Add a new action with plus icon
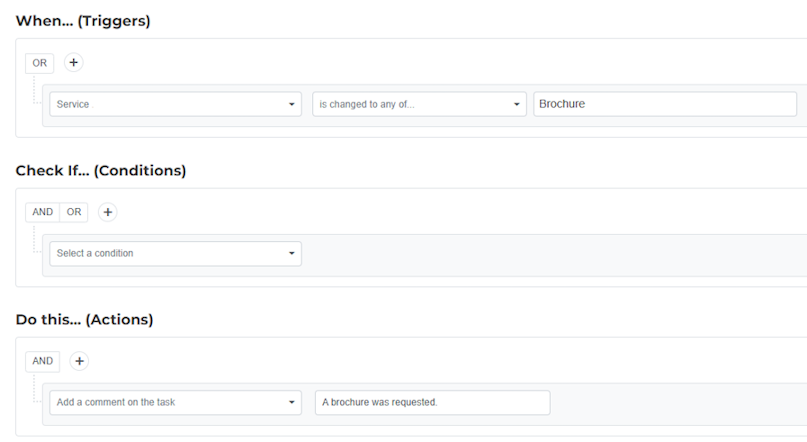Image resolution: width=807 pixels, height=442 pixels. (79, 361)
